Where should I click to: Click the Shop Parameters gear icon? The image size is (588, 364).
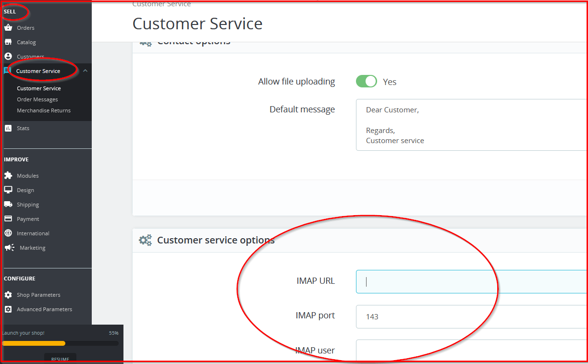[8, 295]
